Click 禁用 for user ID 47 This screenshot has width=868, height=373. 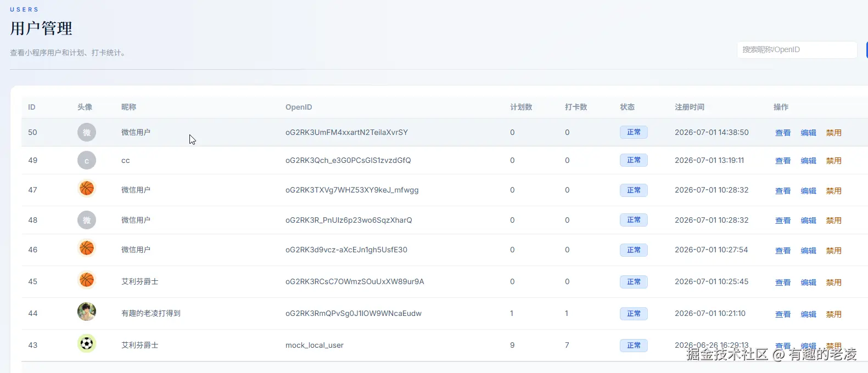point(833,191)
